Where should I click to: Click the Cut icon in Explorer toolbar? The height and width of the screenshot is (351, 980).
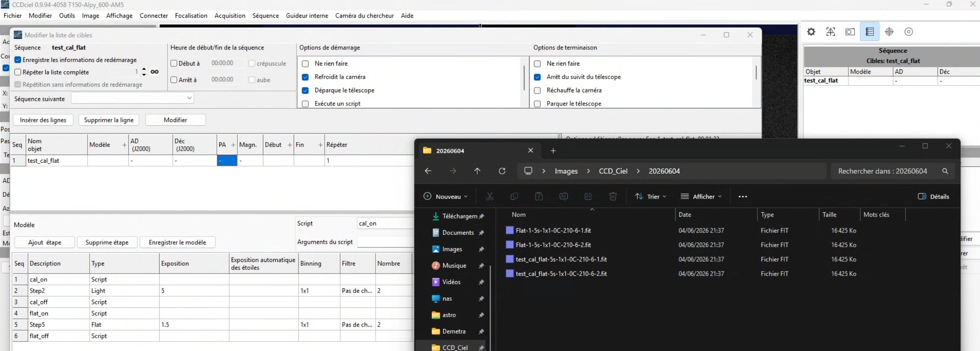click(x=490, y=197)
